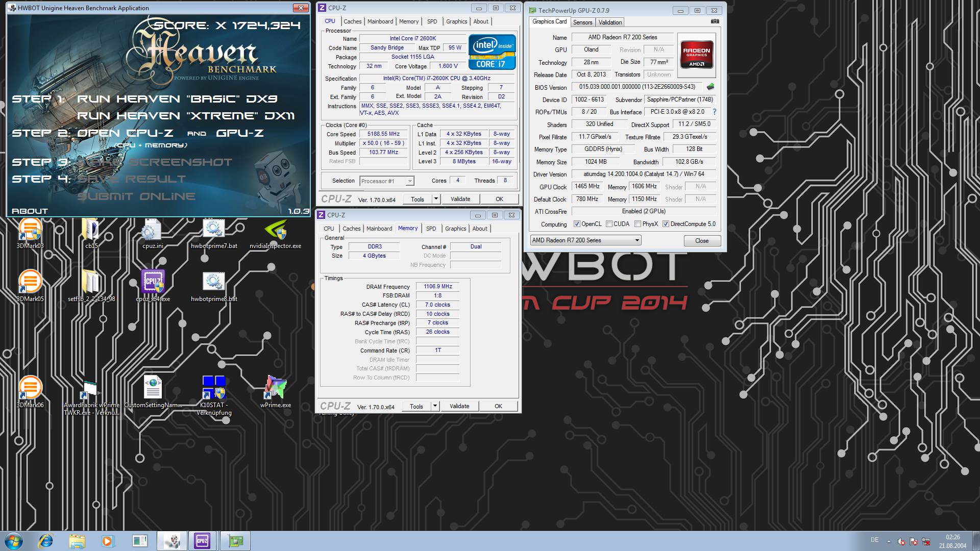Click the Bus Interface question mark
Screen dimensions: 980x551
714,112
